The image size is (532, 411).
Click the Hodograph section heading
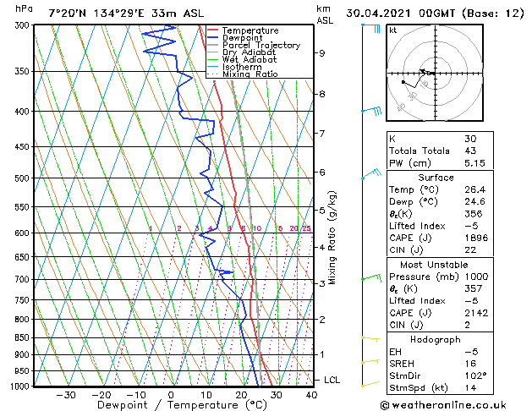[x=436, y=339]
